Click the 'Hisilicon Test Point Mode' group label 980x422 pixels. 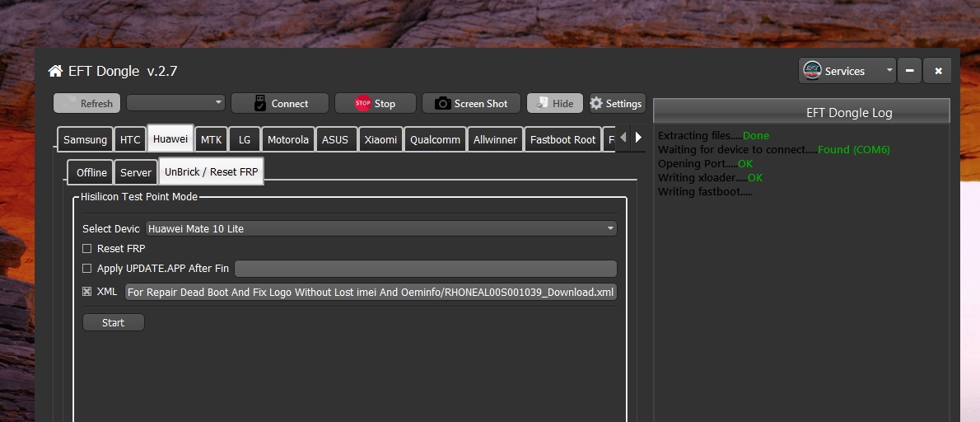[139, 196]
